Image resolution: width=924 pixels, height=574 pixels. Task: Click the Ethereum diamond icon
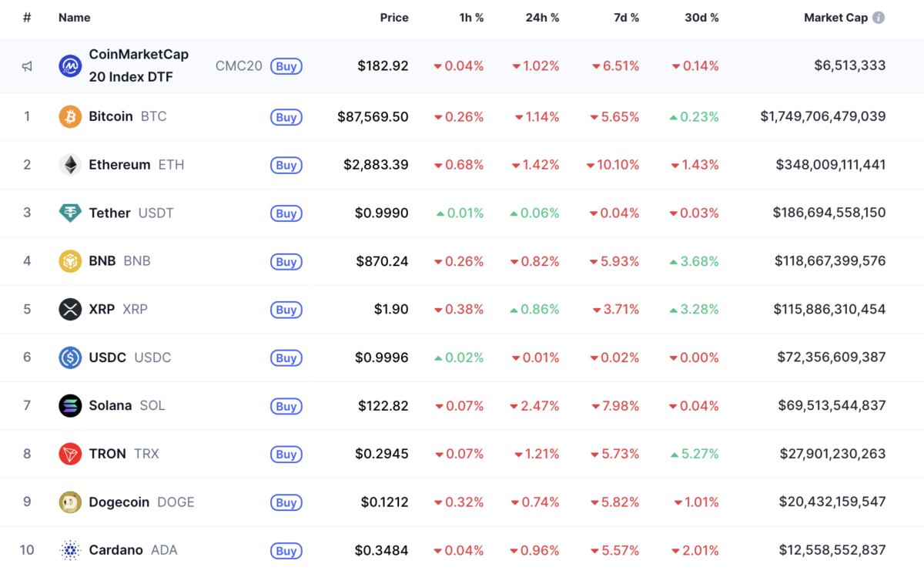click(70, 165)
